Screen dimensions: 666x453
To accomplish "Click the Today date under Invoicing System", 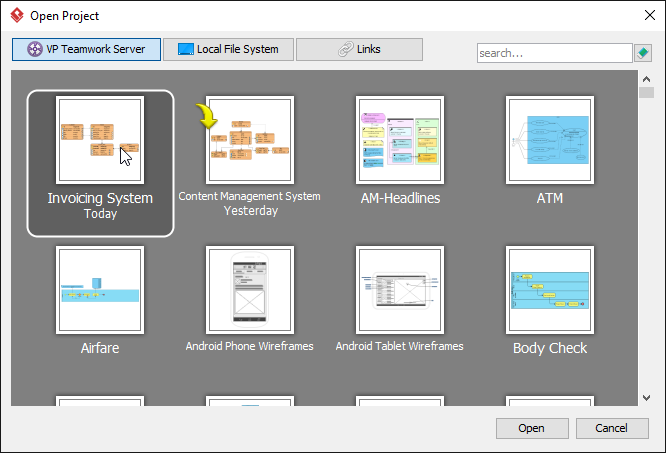I will tap(100, 214).
